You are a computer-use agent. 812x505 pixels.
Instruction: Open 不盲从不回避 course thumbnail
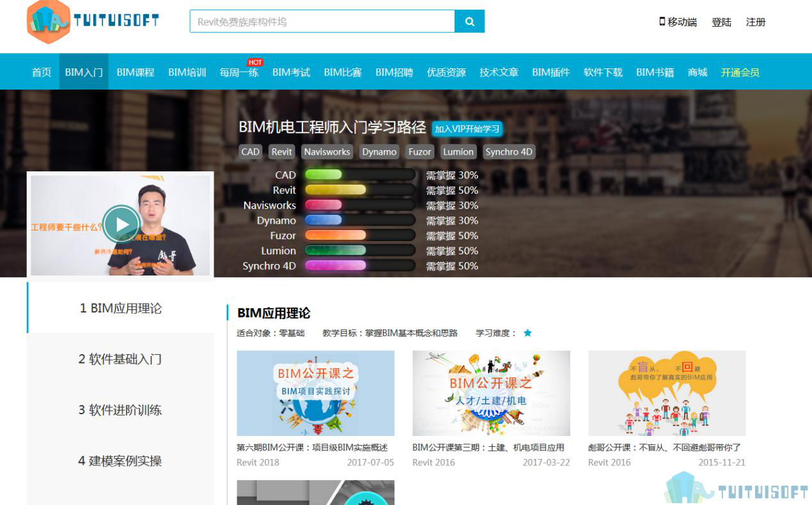[667, 393]
